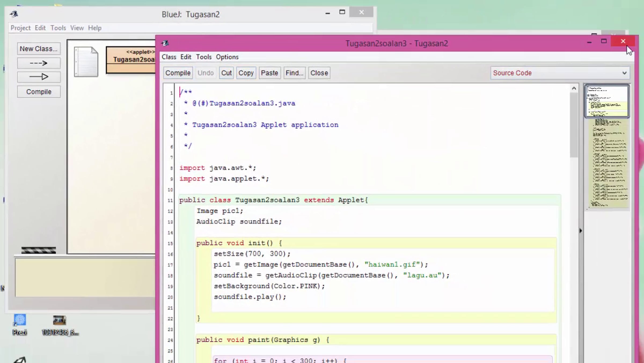Click the striped work indicator bar
Screen dimensions: 644x363
[x=39, y=250]
